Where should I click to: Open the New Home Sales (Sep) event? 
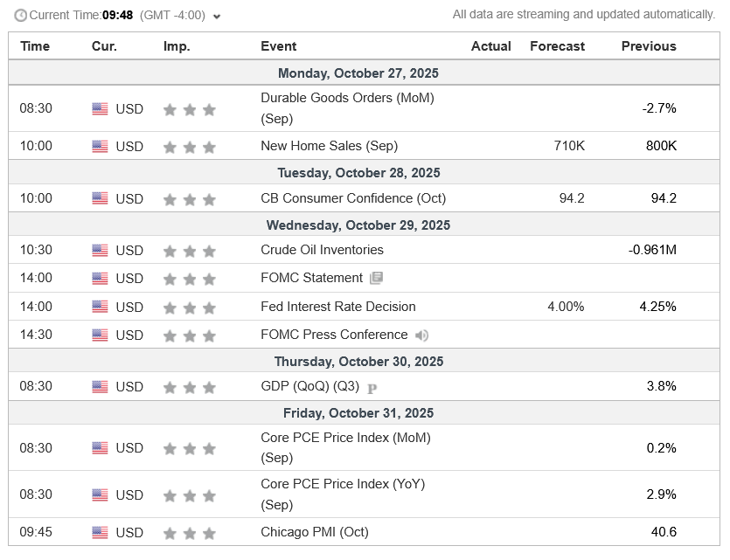[x=329, y=146]
